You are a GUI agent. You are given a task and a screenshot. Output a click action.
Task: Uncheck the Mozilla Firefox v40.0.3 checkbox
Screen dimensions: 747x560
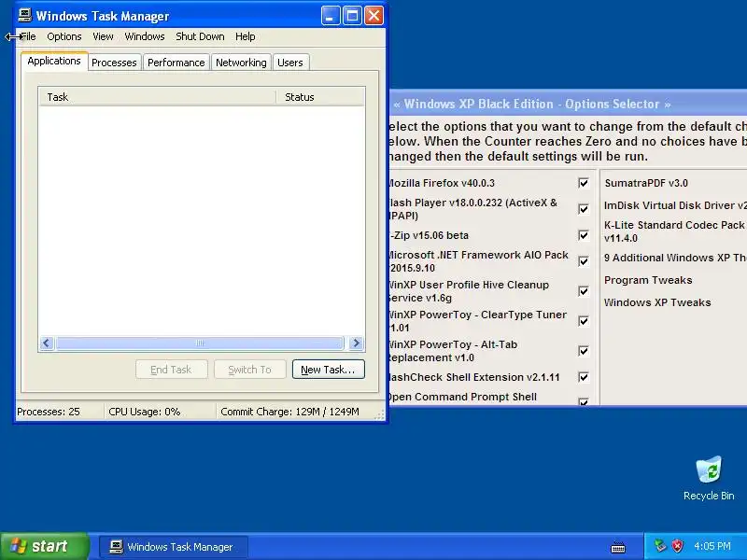tap(583, 183)
